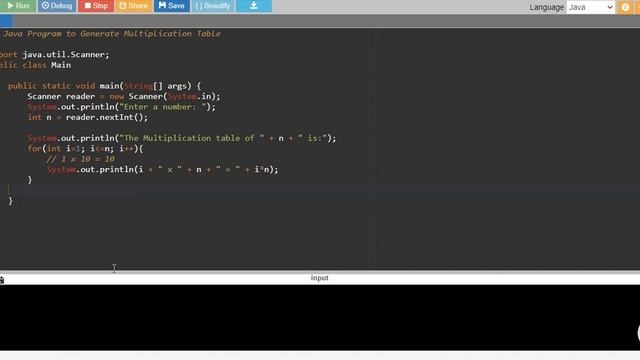This screenshot has width=640, height=360.
Task: Select the blue file tab above the editor
Action: [6, 20]
